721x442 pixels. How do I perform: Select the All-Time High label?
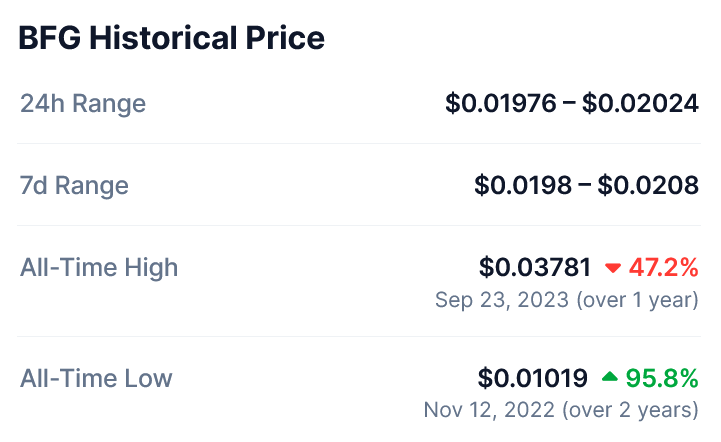click(x=99, y=267)
